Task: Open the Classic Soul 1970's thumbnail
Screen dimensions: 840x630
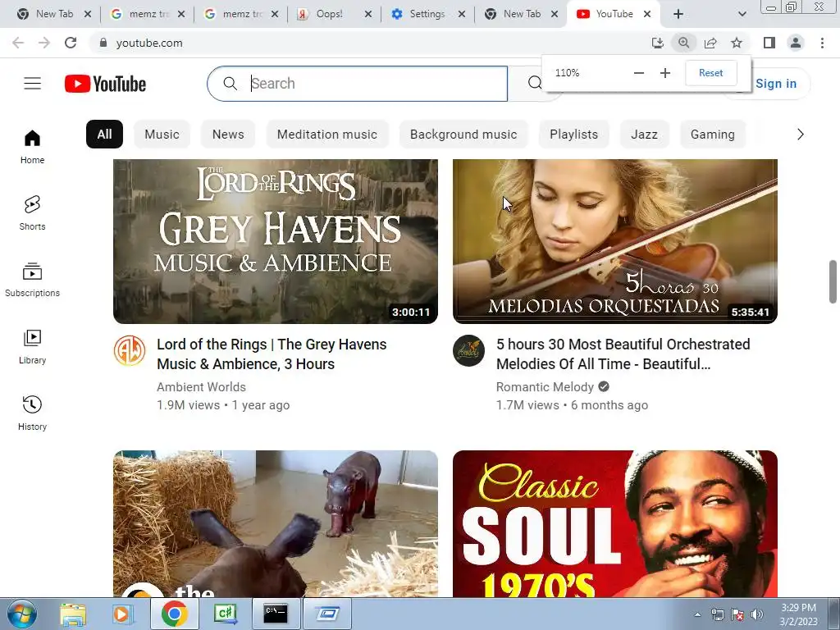Action: point(615,523)
